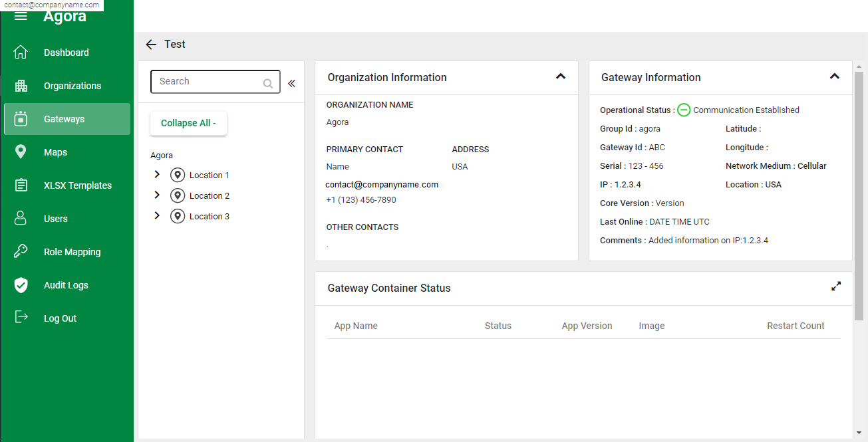868x442 pixels.
Task: Open Role Mapping from the sidebar
Action: point(67,252)
